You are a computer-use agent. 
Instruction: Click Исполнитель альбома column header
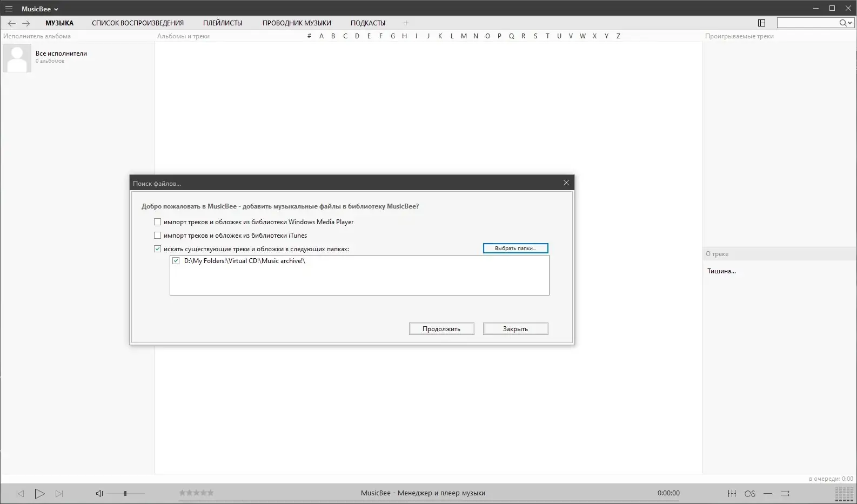tap(37, 36)
